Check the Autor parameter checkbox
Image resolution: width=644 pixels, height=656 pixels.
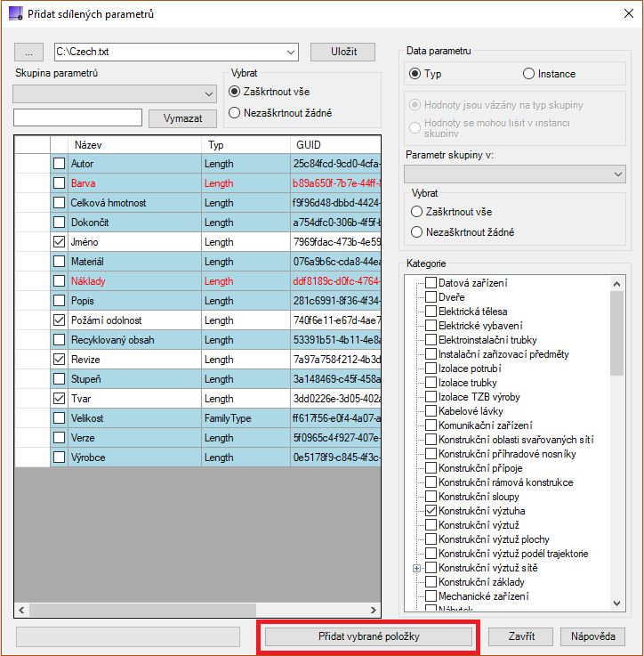click(60, 164)
